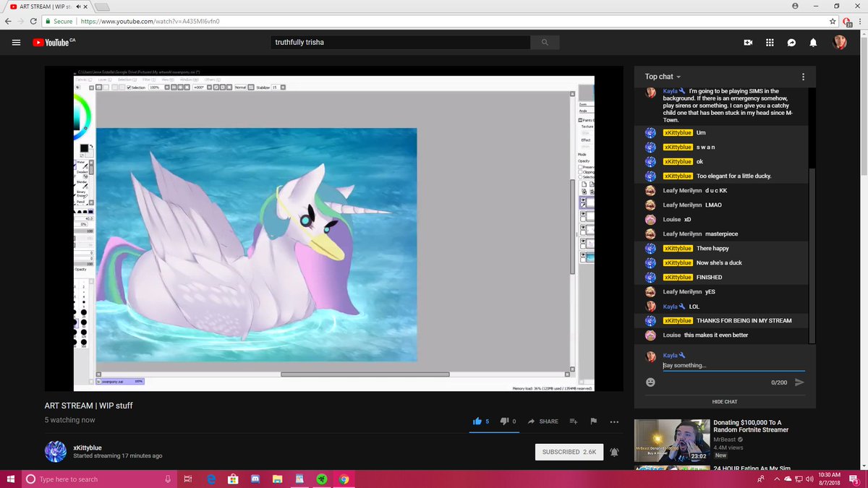Click the browser back arrow
868x488 pixels.
[8, 22]
